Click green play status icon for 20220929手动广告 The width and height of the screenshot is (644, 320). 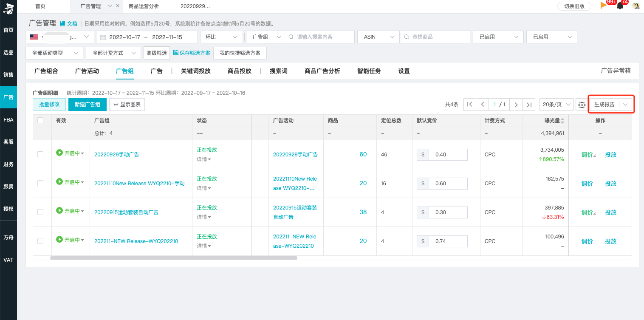(59, 153)
